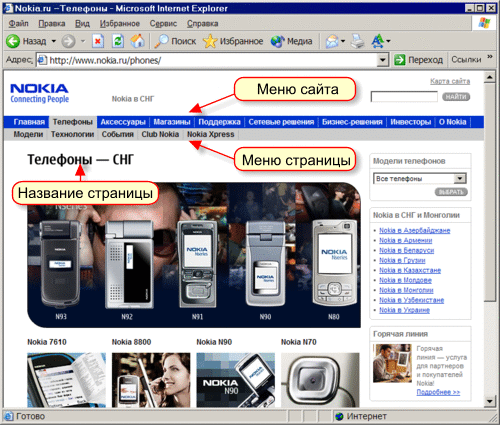The height and width of the screenshot is (425, 500).
Task: Open the Сервис menu
Action: coord(163,24)
